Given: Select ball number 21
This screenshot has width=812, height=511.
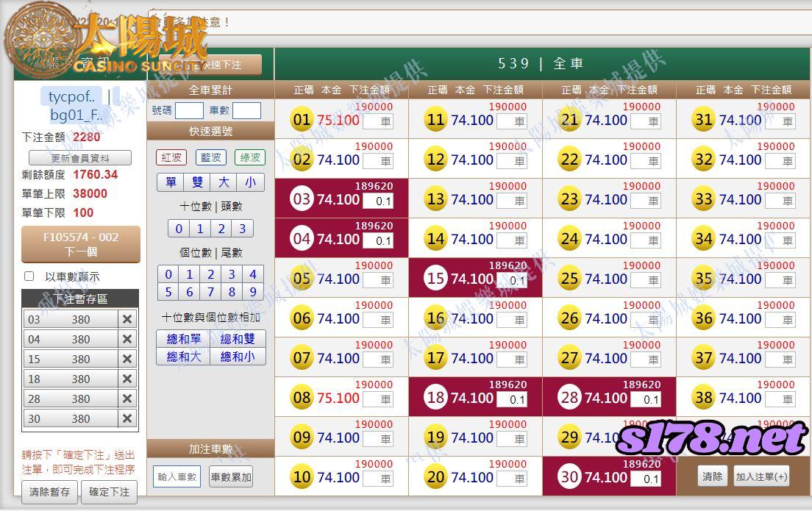Looking at the screenshot, I should pos(569,120).
